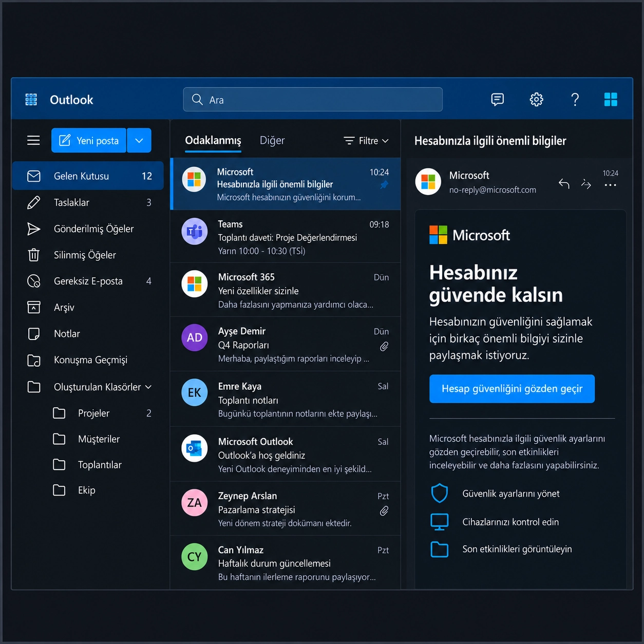Click the ZA avatar of Zeynep Arslan

pyautogui.click(x=195, y=502)
